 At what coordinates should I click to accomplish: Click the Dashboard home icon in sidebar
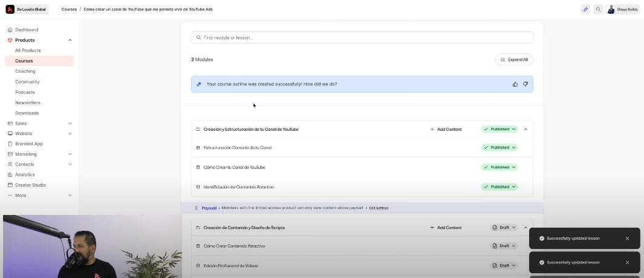10,30
